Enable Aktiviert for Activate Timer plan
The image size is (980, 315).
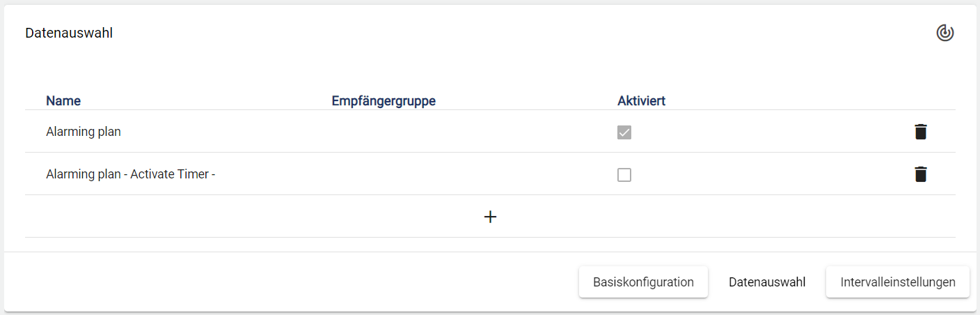tap(624, 175)
